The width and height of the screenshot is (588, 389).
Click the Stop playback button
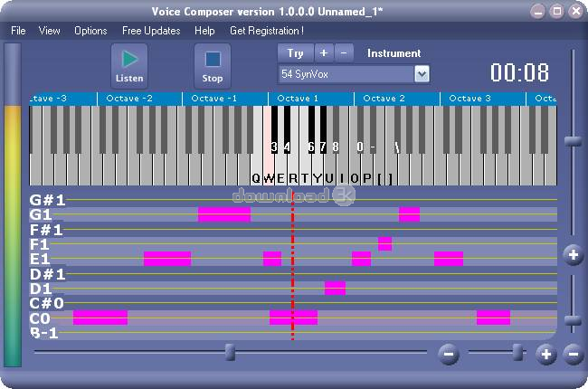click(213, 66)
